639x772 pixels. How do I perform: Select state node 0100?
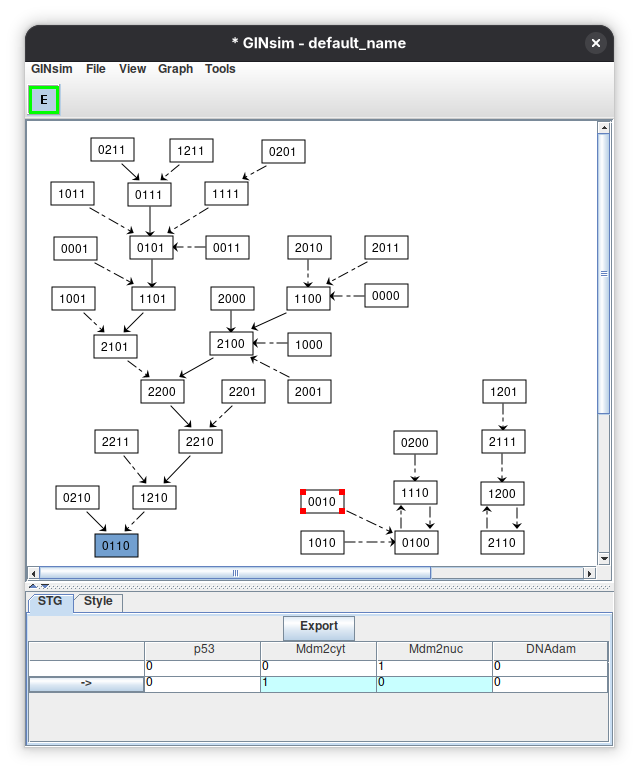416,543
